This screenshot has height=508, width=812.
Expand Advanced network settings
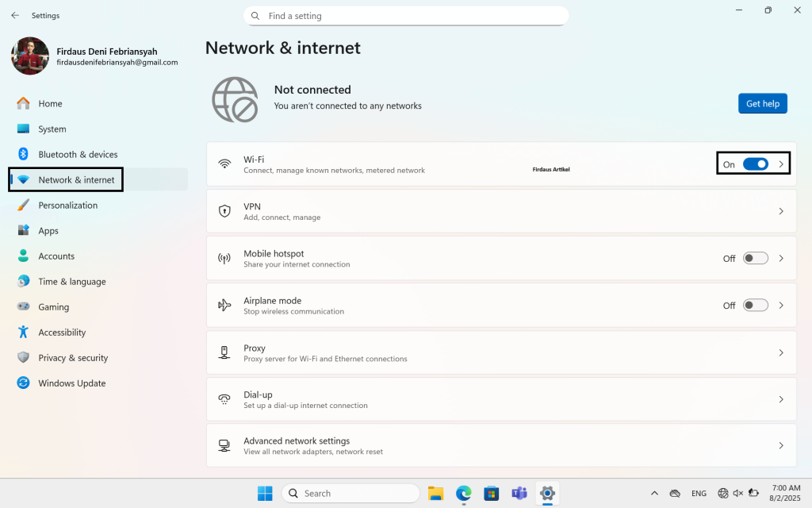pyautogui.click(x=781, y=445)
